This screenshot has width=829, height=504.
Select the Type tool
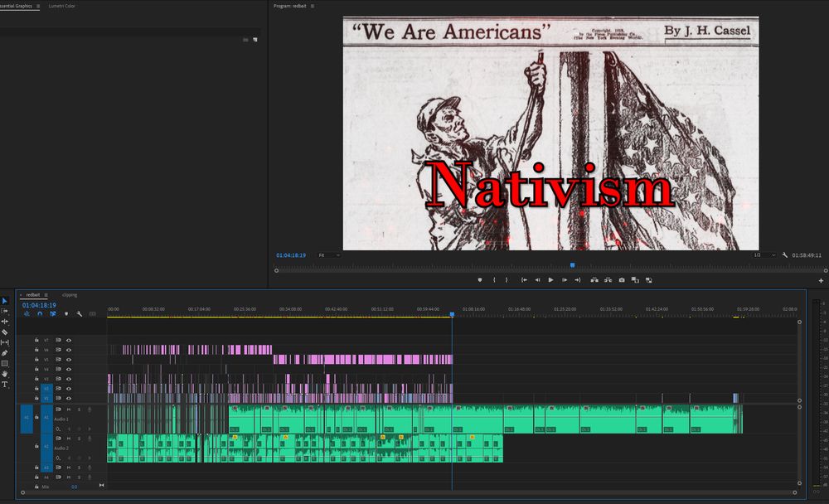point(5,385)
